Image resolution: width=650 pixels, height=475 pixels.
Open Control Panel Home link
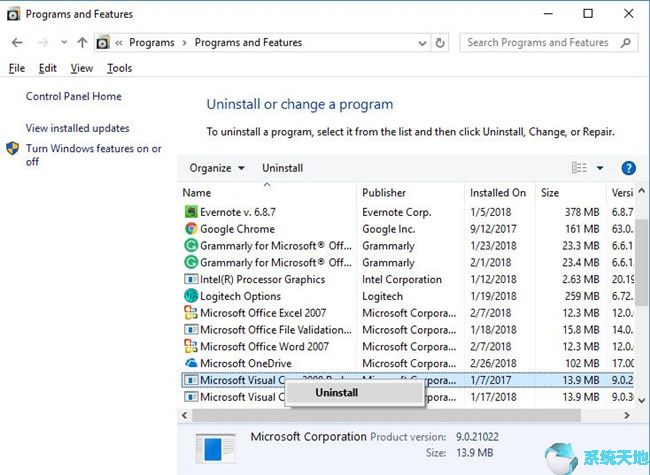[74, 96]
